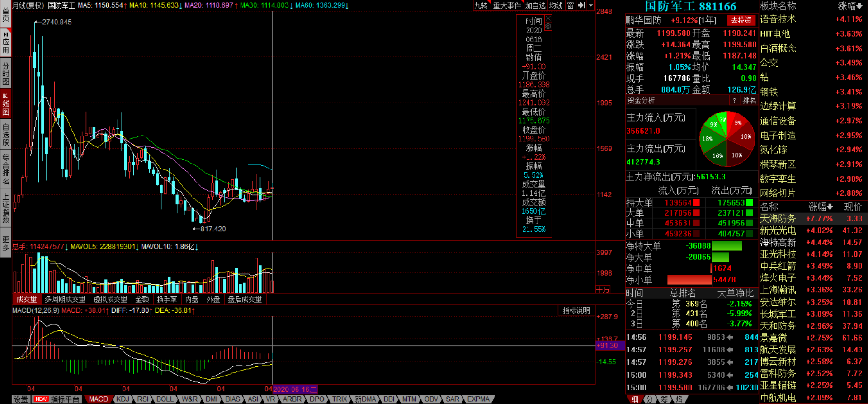Select the 换手率 tab
Viewport: 868px width, 404px height.
coord(167,299)
